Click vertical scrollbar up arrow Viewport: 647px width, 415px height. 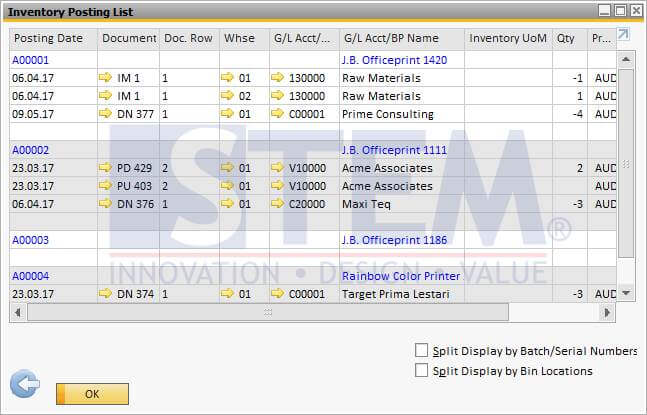pyautogui.click(x=626, y=59)
